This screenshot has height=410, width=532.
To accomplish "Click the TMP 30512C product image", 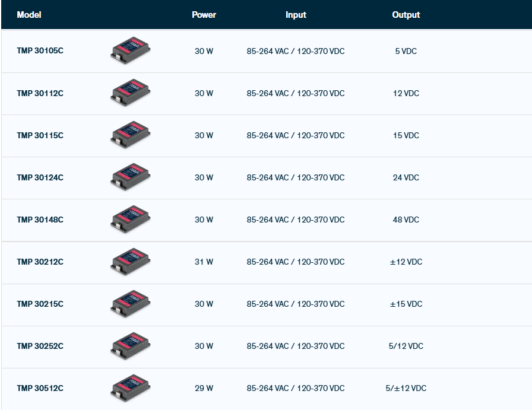I will pos(130,388).
